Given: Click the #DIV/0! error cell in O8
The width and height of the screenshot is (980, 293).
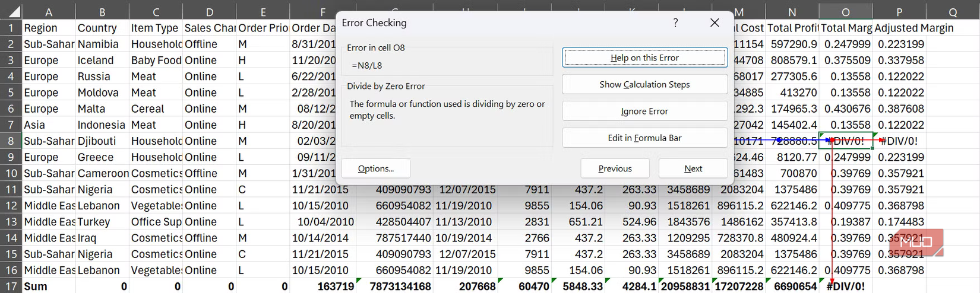Looking at the screenshot, I should pyautogui.click(x=845, y=141).
